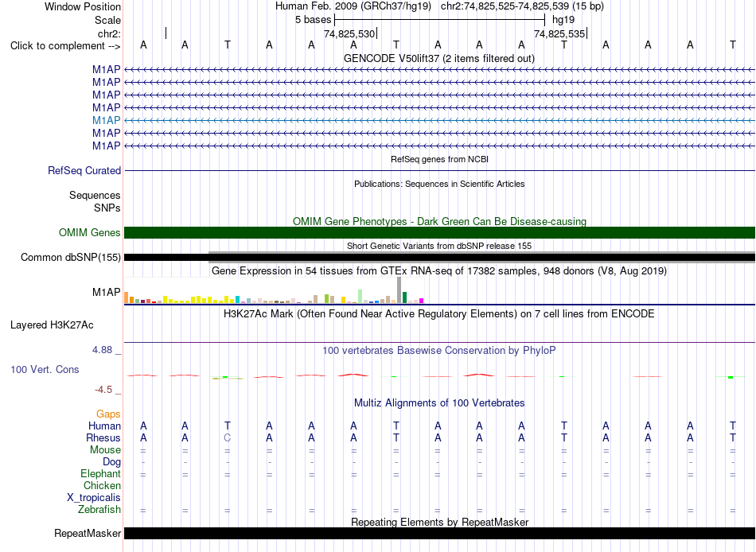Open 'Short Genetic Variants from dbSNP release 155' title

[x=439, y=246]
